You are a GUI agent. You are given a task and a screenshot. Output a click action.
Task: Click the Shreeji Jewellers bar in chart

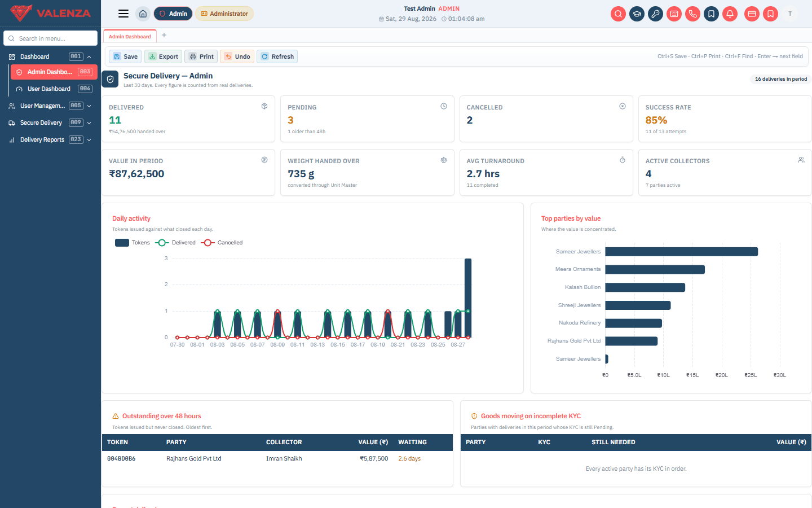(638, 305)
